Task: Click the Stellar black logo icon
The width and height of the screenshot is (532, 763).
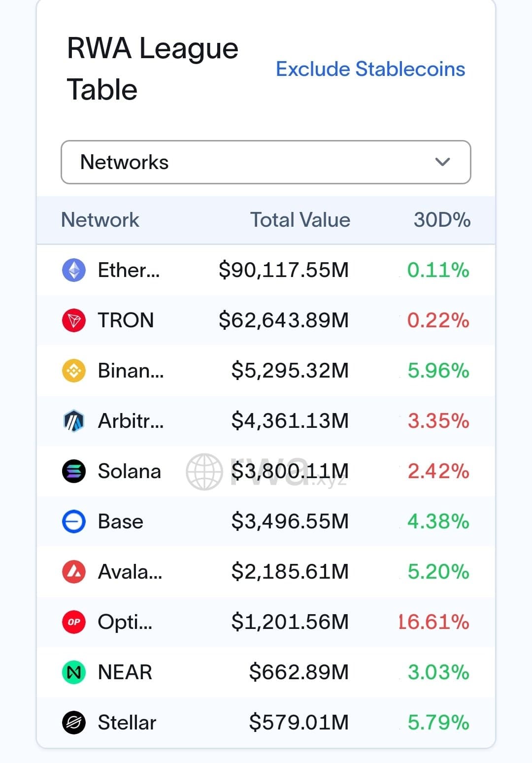Action: click(74, 723)
